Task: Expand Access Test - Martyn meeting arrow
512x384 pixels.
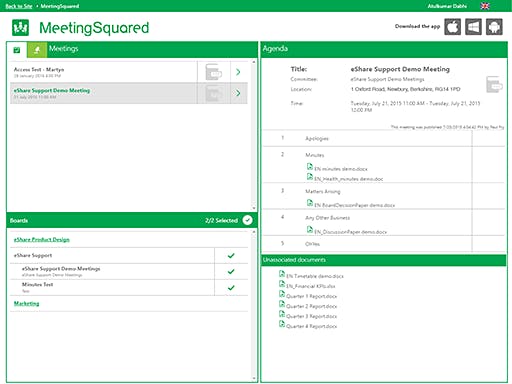Action: 238,72
